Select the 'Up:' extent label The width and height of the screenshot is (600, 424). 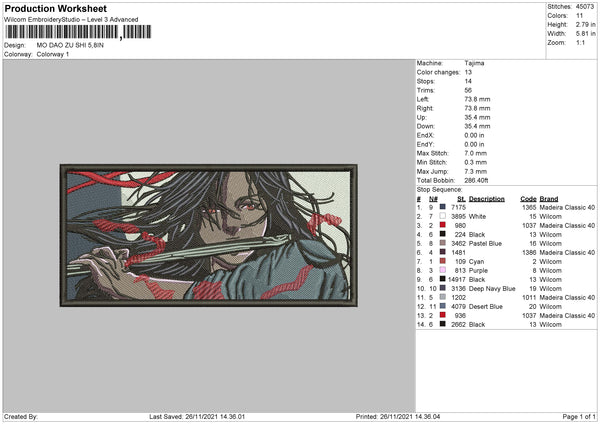(x=422, y=117)
